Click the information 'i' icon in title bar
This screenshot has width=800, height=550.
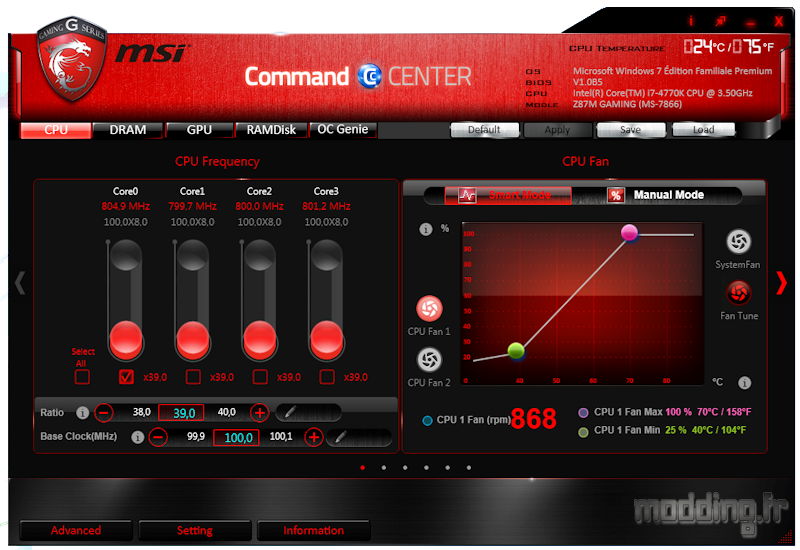click(691, 20)
